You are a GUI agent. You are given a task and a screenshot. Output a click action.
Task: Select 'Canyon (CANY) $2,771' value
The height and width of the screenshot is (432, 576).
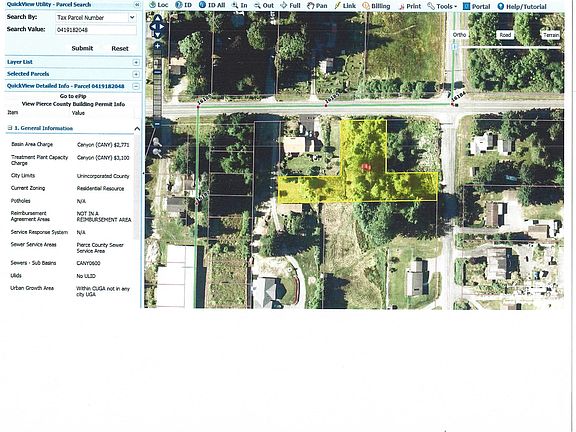click(103, 145)
